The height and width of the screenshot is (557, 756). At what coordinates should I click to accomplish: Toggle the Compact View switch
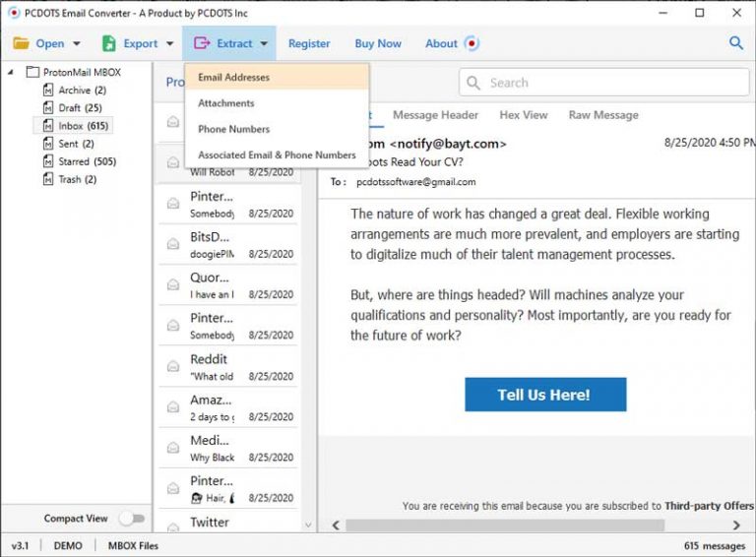point(132,519)
